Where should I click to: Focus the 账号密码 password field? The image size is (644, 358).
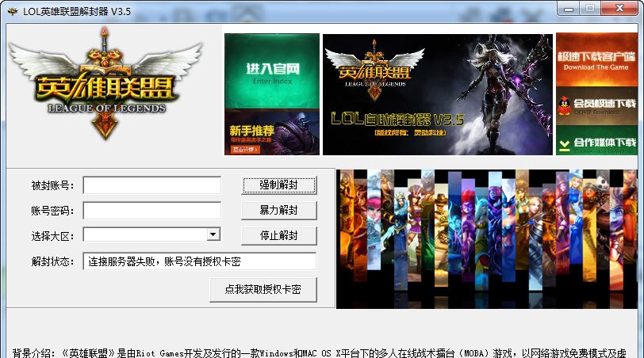pyautogui.click(x=152, y=211)
